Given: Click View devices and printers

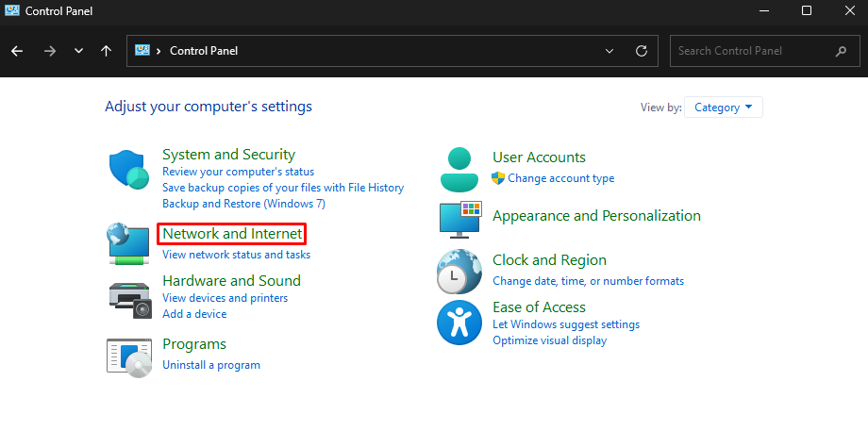Looking at the screenshot, I should [x=225, y=298].
